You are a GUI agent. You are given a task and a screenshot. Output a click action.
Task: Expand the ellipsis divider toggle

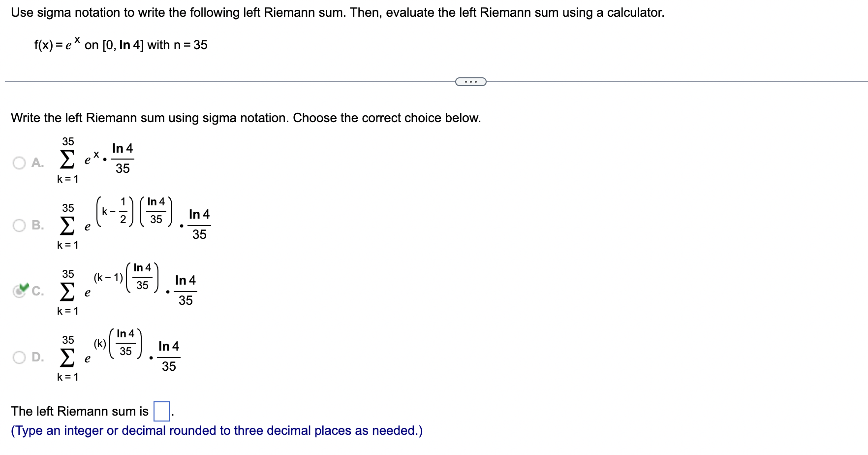click(x=470, y=81)
